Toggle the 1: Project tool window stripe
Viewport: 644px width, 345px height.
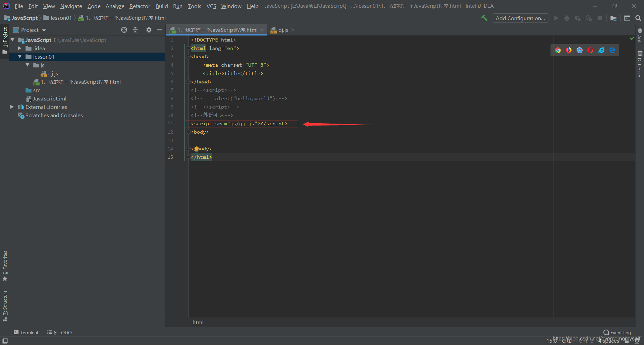[5, 41]
